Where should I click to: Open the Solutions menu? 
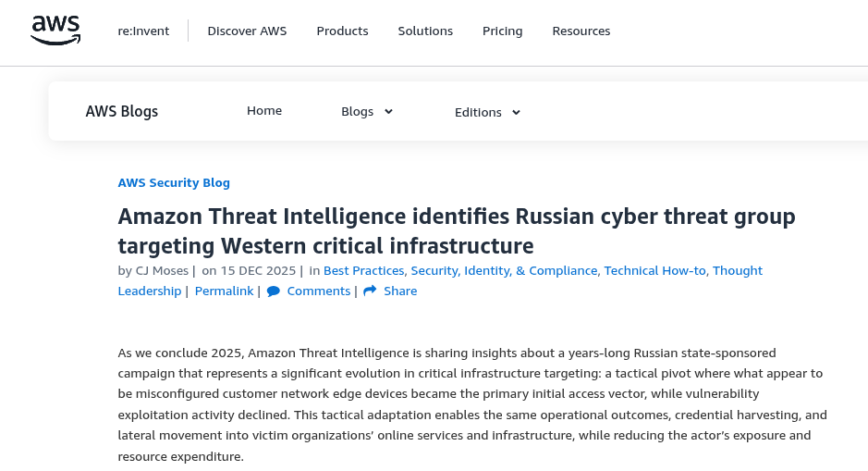[x=425, y=31]
